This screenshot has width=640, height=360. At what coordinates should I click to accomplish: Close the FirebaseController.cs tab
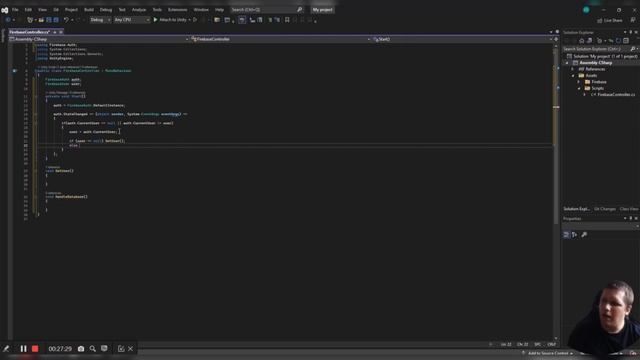tap(61, 32)
